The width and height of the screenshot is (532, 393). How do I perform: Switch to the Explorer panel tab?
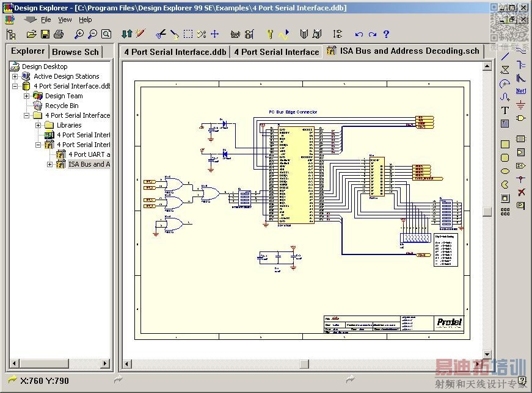pos(28,51)
